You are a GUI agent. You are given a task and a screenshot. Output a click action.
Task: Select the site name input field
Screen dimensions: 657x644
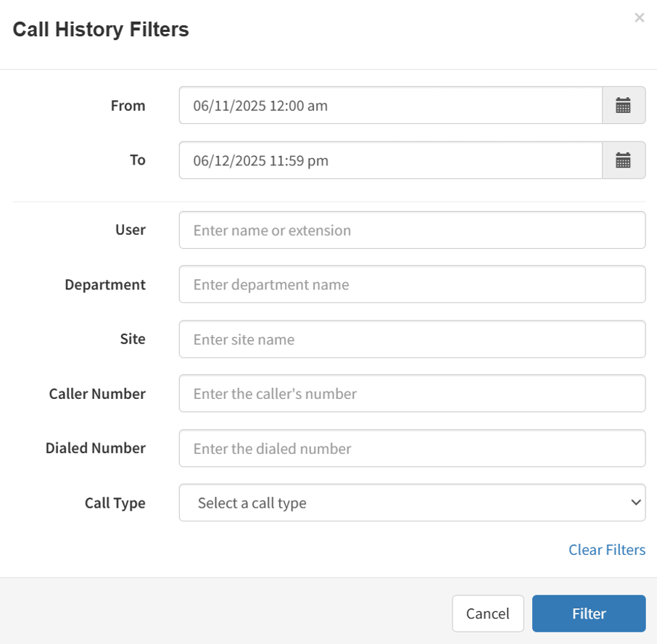coord(412,339)
